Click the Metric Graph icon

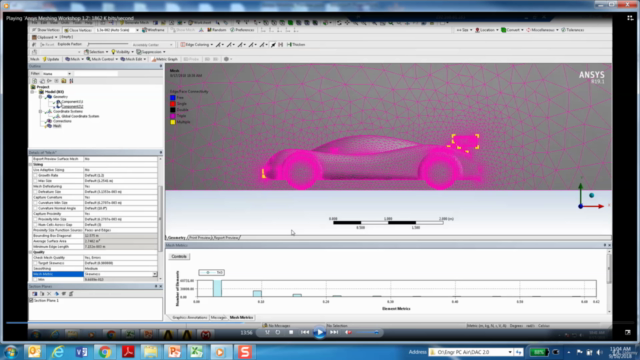coord(164,59)
